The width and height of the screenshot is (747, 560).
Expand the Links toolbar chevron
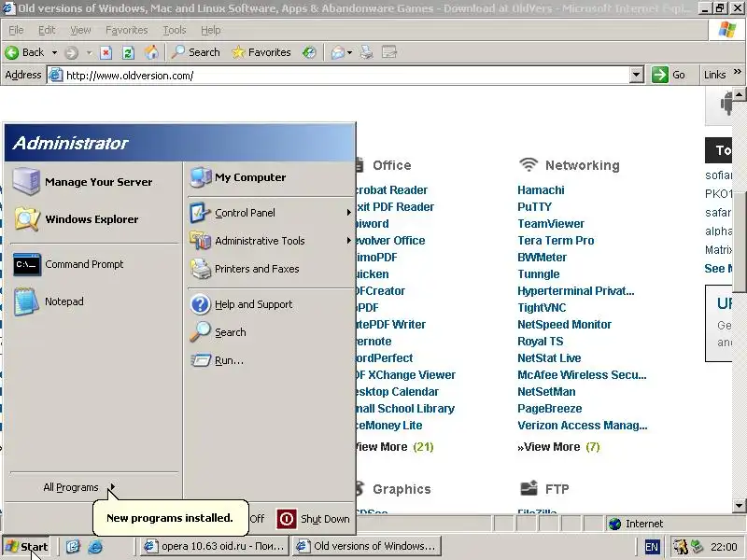tap(738, 72)
